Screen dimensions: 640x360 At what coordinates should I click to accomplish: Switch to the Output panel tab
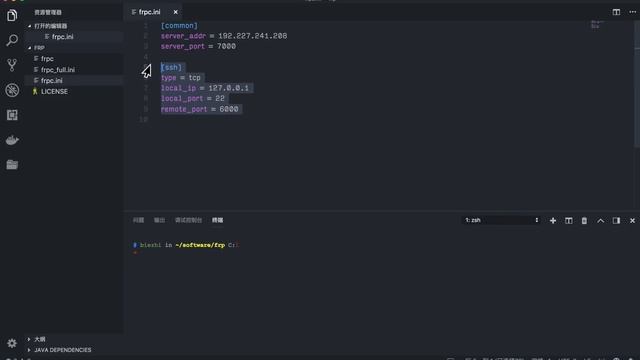[x=159, y=220]
